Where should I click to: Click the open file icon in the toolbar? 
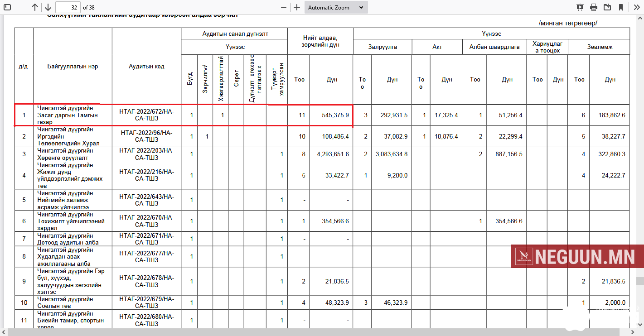[x=607, y=7]
